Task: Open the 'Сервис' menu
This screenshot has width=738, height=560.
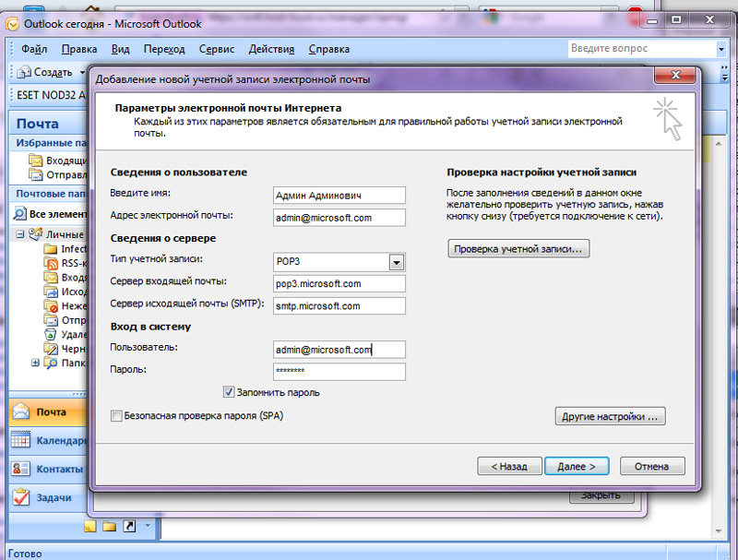Action: point(216,49)
